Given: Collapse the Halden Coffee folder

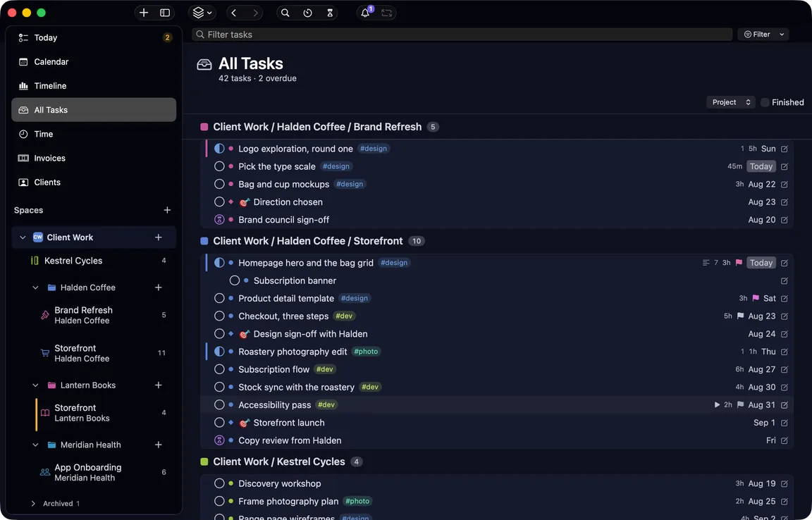Looking at the screenshot, I should click(35, 287).
